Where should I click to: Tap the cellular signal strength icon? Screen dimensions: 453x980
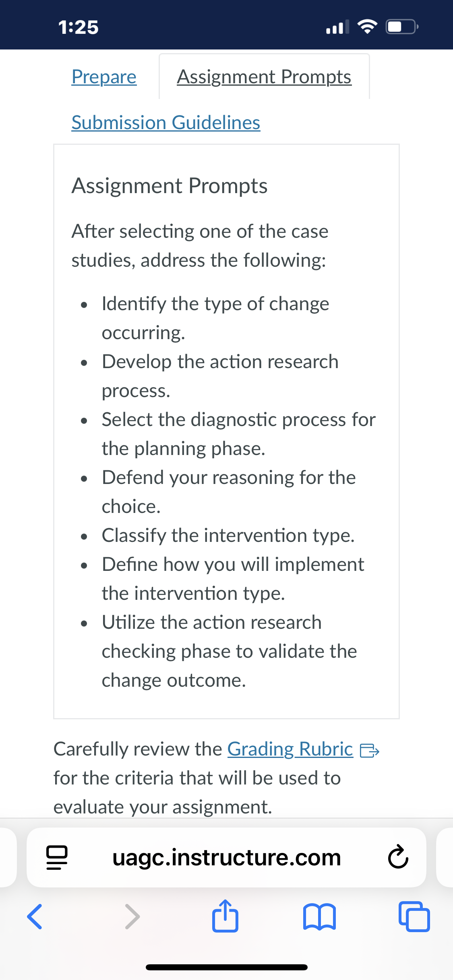tap(337, 27)
